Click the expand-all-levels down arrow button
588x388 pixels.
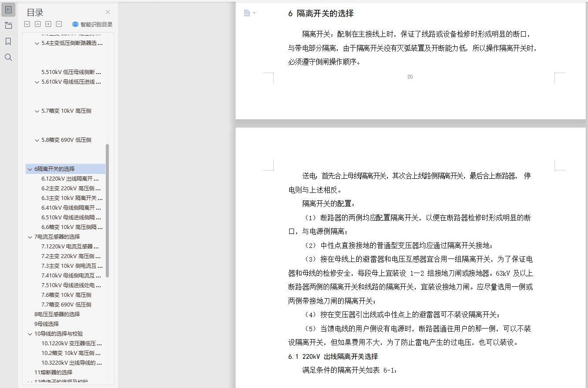pos(27,24)
